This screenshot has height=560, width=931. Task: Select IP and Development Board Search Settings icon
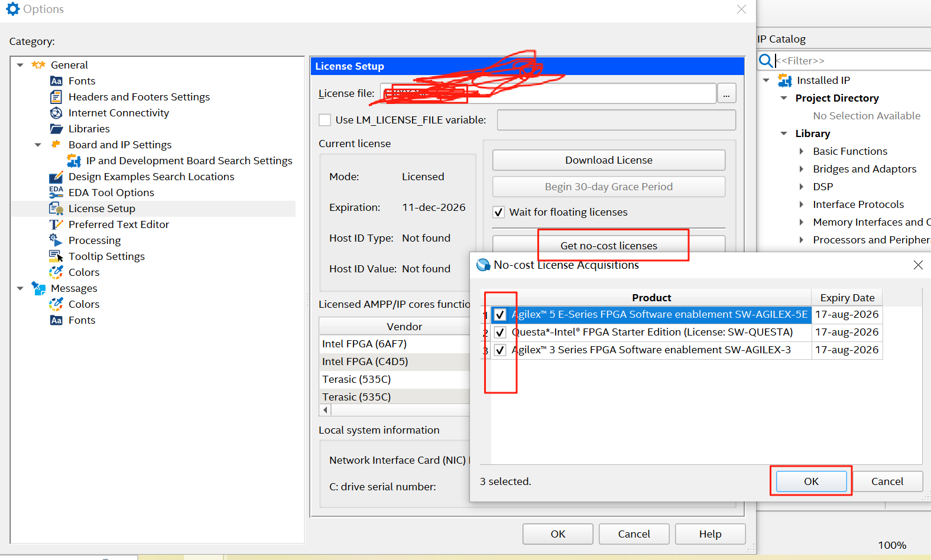[x=74, y=161]
